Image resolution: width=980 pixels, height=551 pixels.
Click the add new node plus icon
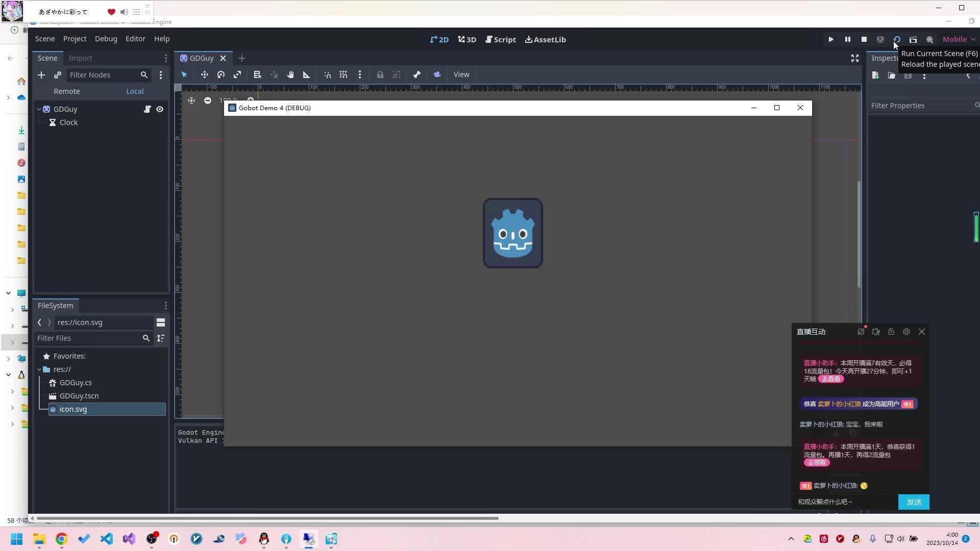(x=41, y=75)
